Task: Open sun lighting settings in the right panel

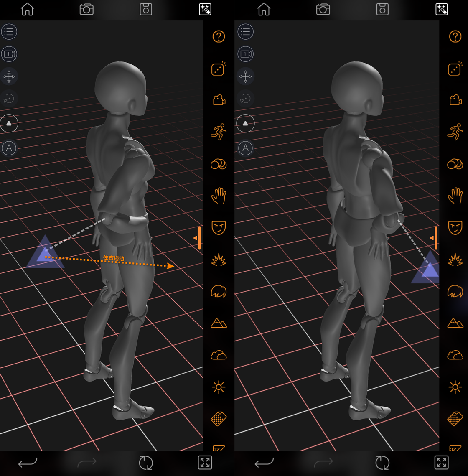Action: [x=455, y=387]
